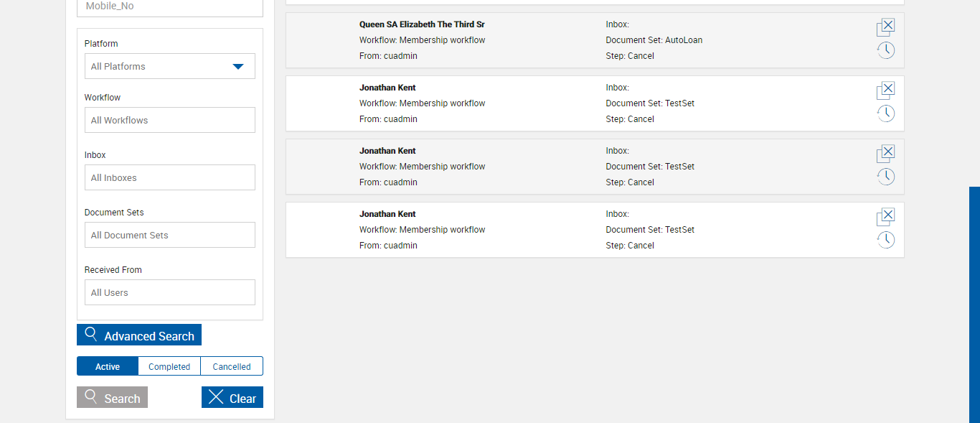Focus the Mobile_No input field
Image resolution: width=980 pixels, height=423 pixels.
coord(169,6)
